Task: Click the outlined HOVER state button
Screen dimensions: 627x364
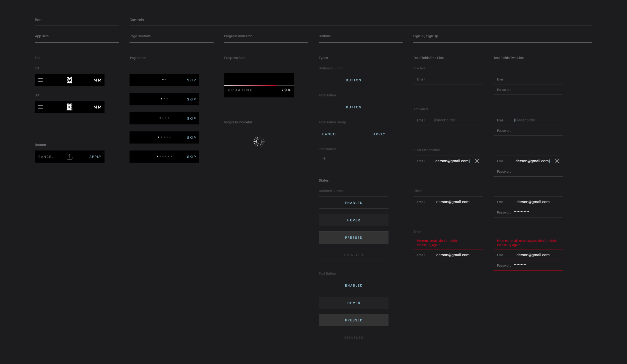Action: 353,220
